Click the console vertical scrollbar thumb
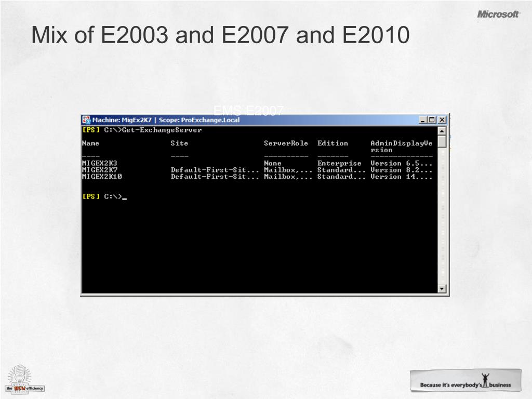The height and width of the screenshot is (399, 532). pyautogui.click(x=442, y=141)
